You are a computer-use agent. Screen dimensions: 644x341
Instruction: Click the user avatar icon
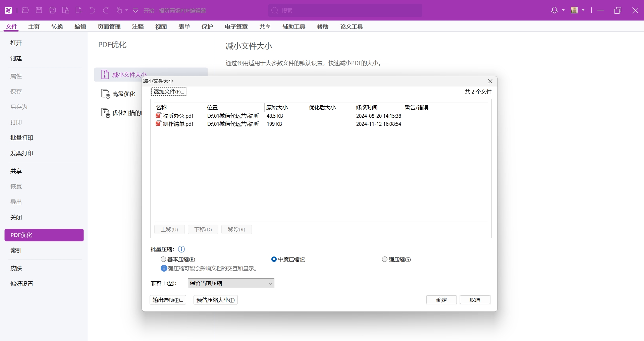574,10
